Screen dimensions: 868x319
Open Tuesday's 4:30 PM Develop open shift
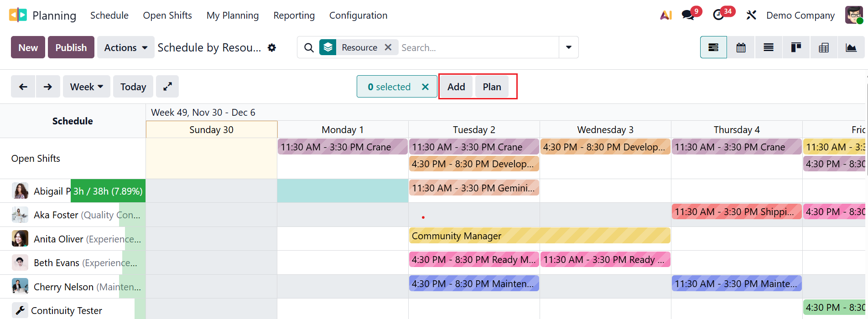point(474,164)
